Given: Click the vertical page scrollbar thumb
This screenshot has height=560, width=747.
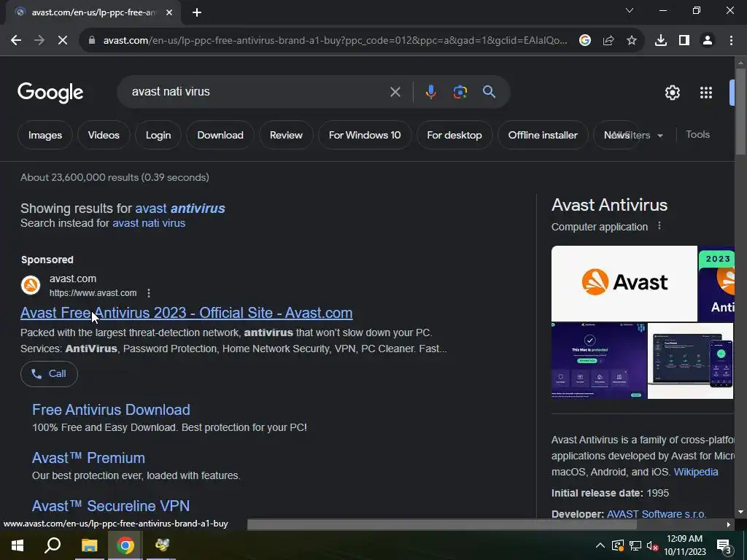Looking at the screenshot, I should point(740,112).
